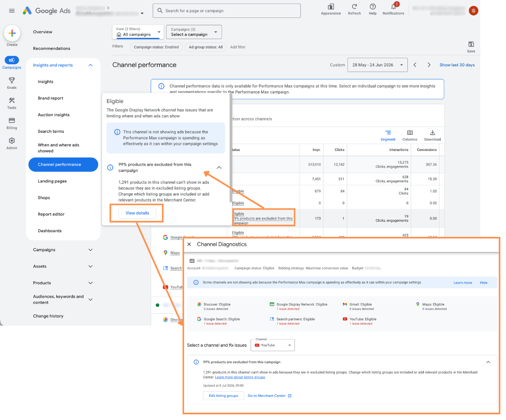Image resolution: width=506 pixels, height=420 pixels.
Task: Open Goals trophy icon
Action: (x=12, y=81)
